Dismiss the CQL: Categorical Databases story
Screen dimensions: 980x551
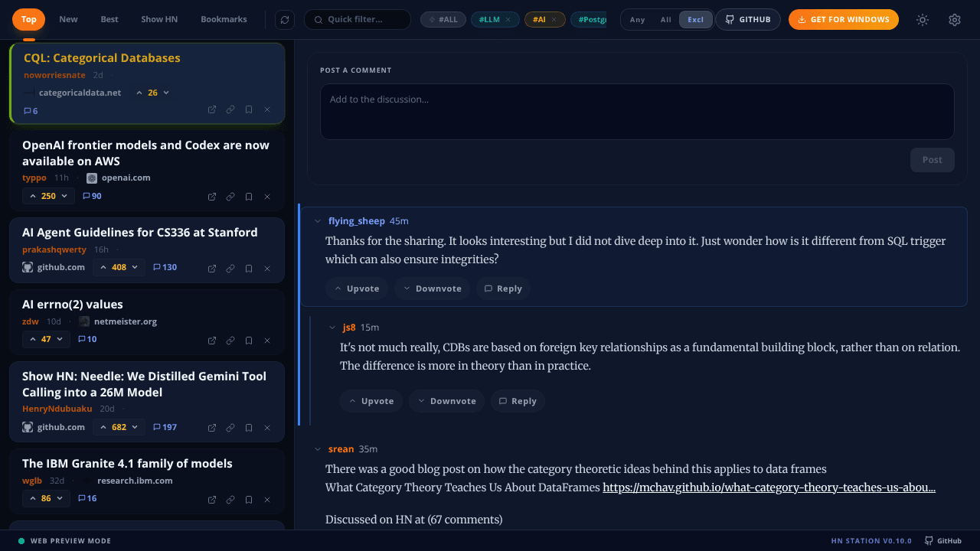point(267,109)
